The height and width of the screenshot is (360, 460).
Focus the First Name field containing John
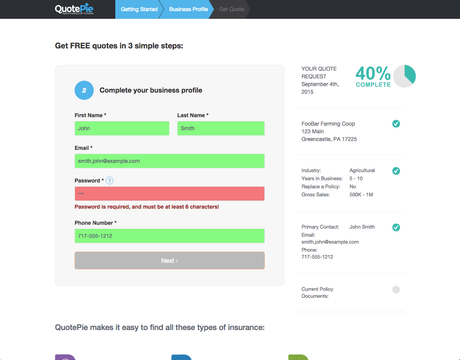click(x=122, y=128)
